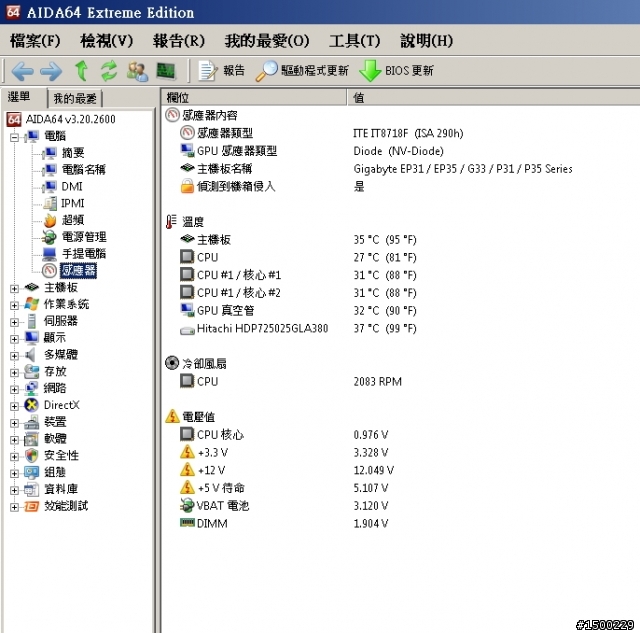The height and width of the screenshot is (633, 640).
Task: Select the IPMI tree item
Action: click(73, 203)
